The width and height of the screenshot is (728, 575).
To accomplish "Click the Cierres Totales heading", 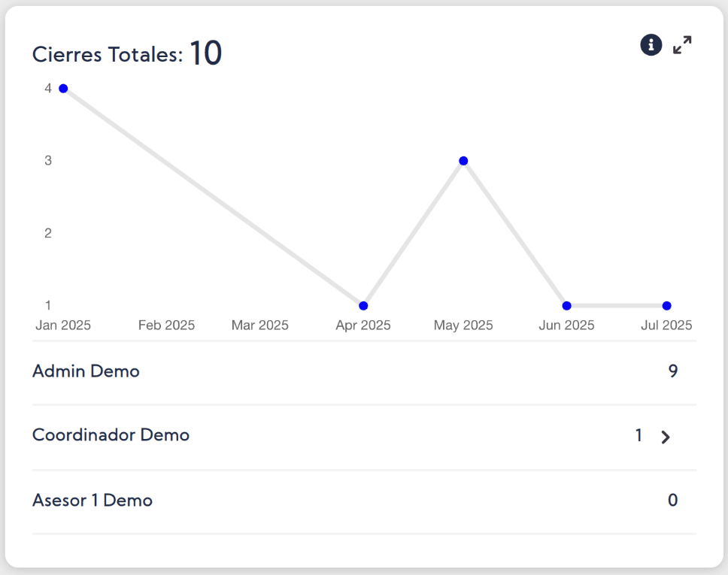I will pyautogui.click(x=107, y=54).
